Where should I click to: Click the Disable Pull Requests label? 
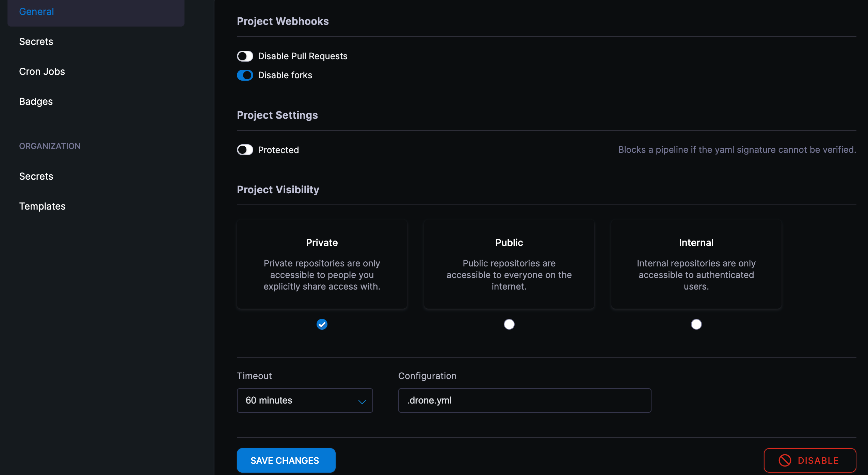(x=303, y=56)
